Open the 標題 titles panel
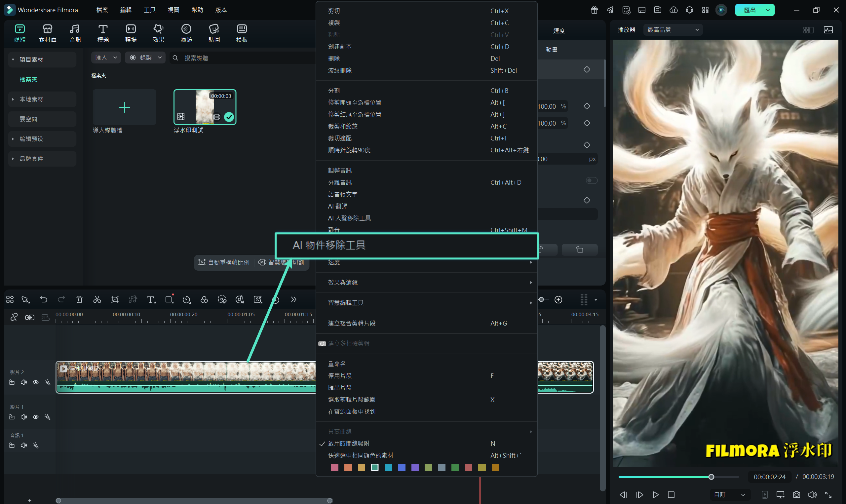 point(103,33)
